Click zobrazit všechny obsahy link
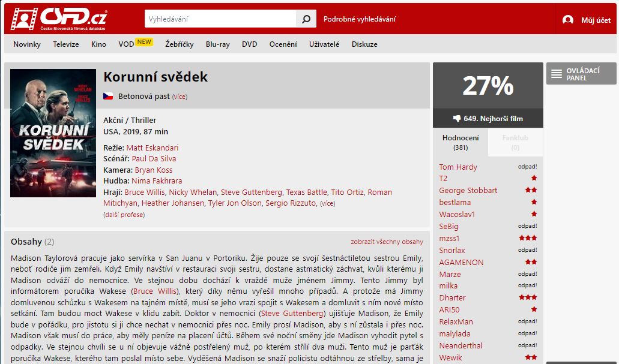 coord(387,242)
